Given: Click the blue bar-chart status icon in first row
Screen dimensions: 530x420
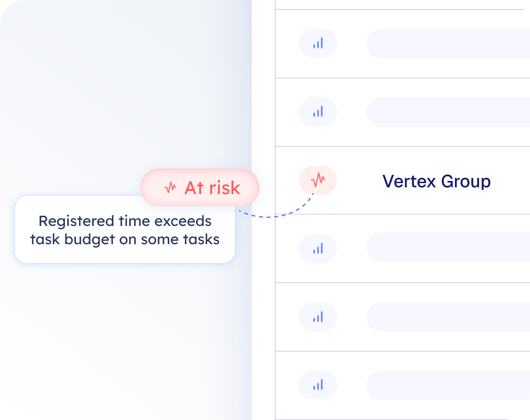Looking at the screenshot, I should click(x=318, y=44).
